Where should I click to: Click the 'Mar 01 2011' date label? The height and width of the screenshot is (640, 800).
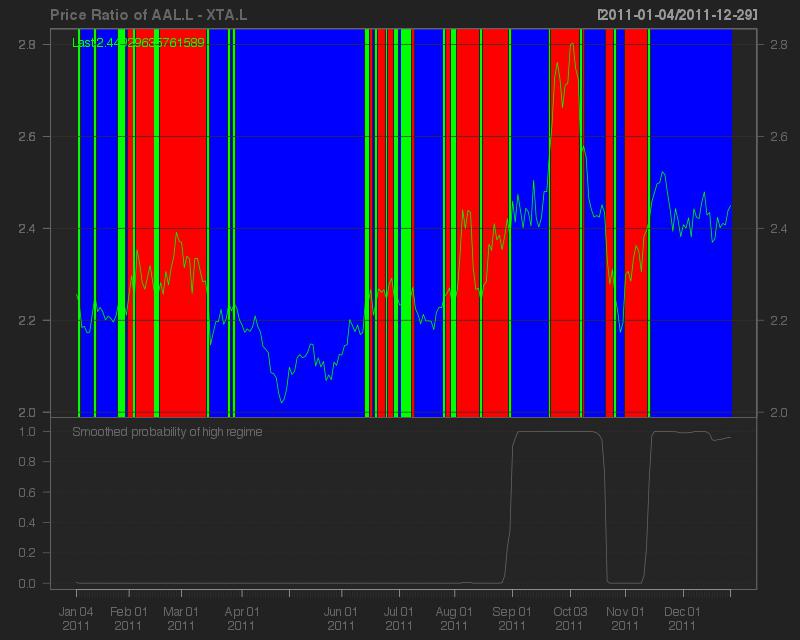point(181,618)
